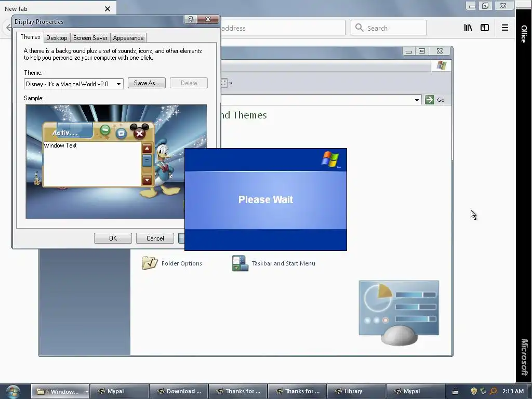
Task: Click the browser back arrow
Action: 8,28
